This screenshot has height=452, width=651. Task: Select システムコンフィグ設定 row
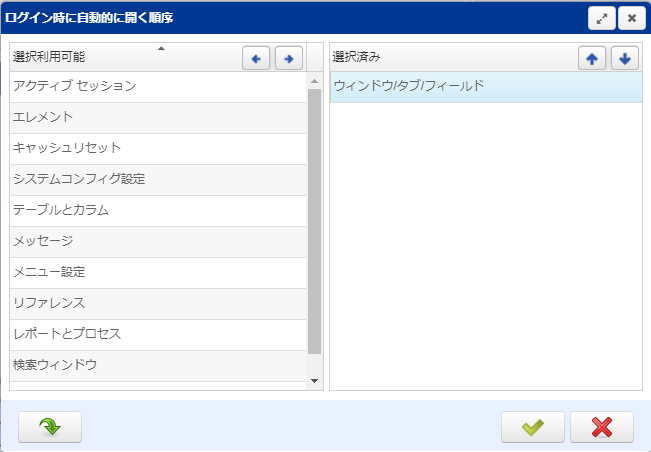pyautogui.click(x=158, y=180)
